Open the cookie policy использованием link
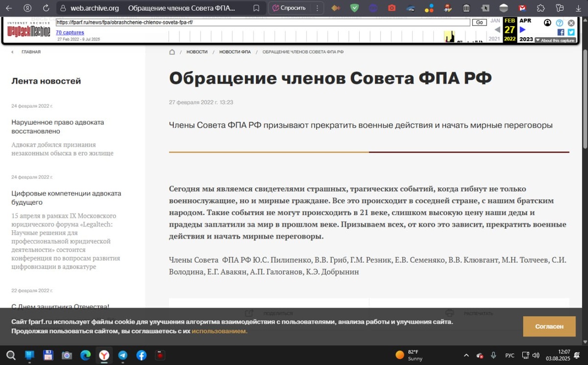Screen dimensions: 588x365 [220, 331]
